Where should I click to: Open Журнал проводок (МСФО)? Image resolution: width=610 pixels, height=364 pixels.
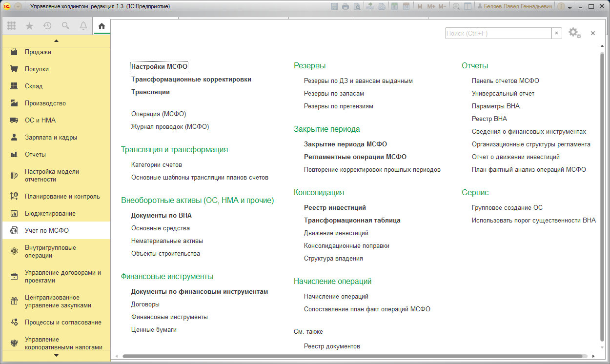pyautogui.click(x=170, y=127)
